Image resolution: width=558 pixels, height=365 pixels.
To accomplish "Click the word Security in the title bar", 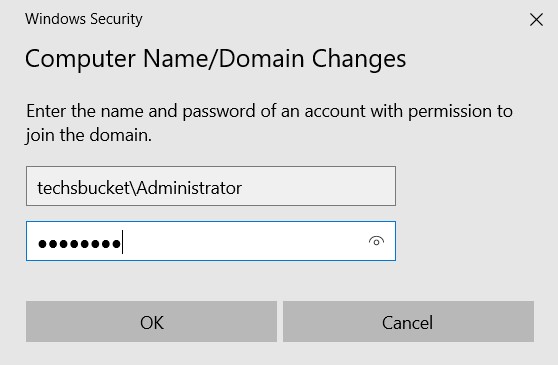I will click(x=116, y=19).
